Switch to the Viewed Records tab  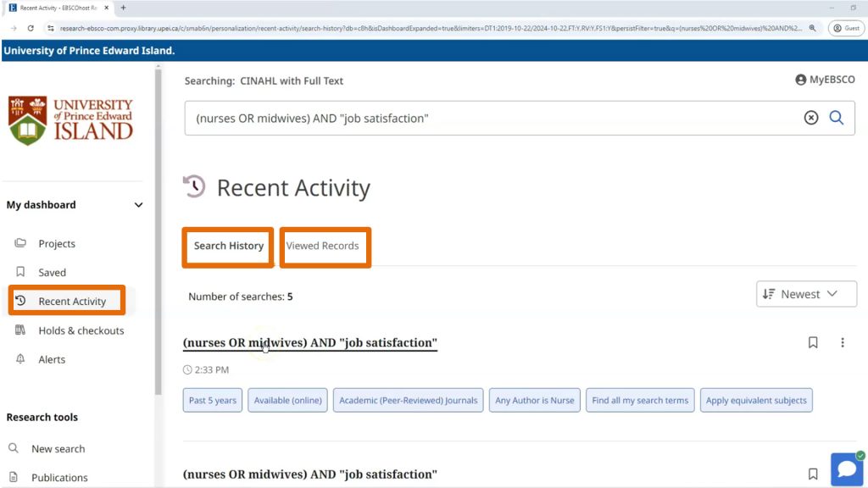click(322, 246)
